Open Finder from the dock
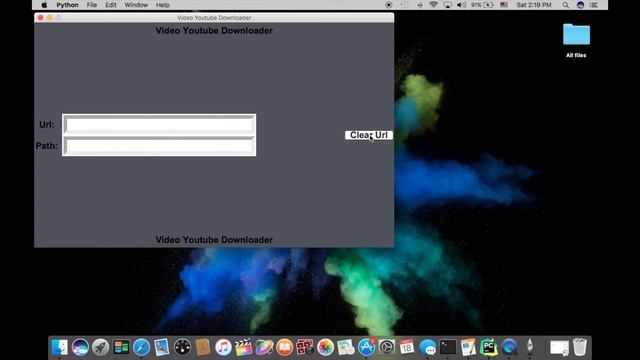Screen dimensions: 640x360 pyautogui.click(x=60, y=347)
